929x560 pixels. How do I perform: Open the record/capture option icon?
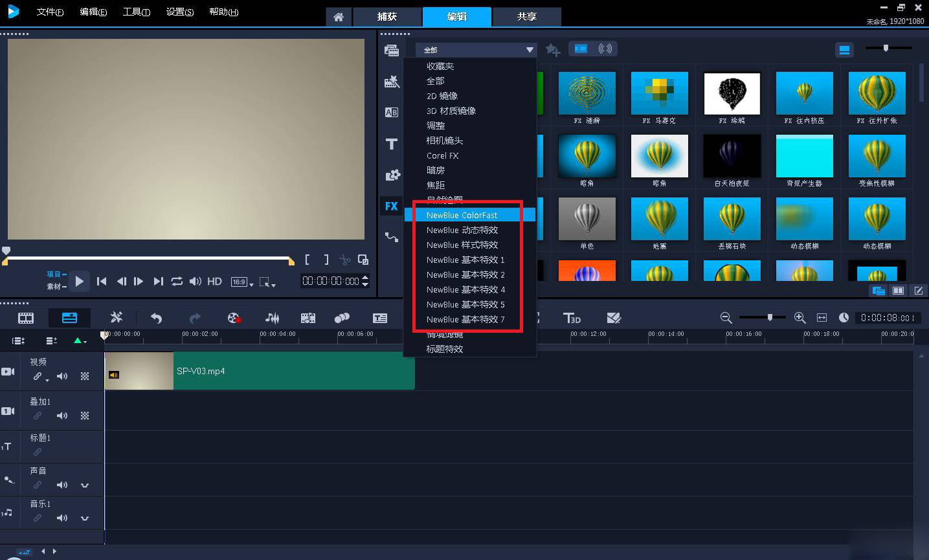[234, 318]
